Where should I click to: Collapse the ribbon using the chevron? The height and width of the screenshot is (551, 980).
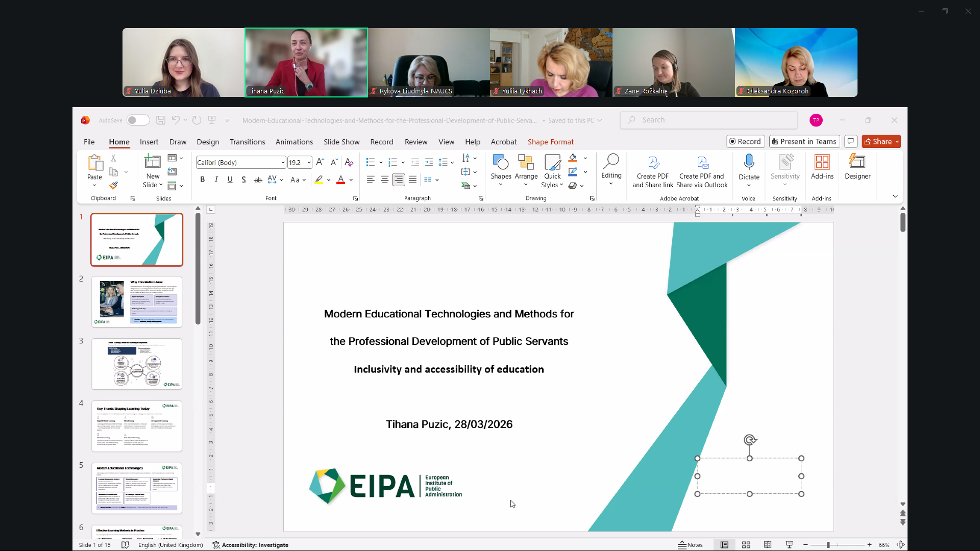click(x=895, y=196)
